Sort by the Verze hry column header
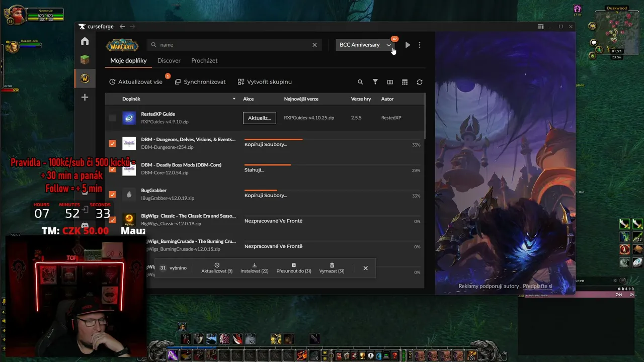This screenshot has width=644, height=362. click(x=361, y=99)
